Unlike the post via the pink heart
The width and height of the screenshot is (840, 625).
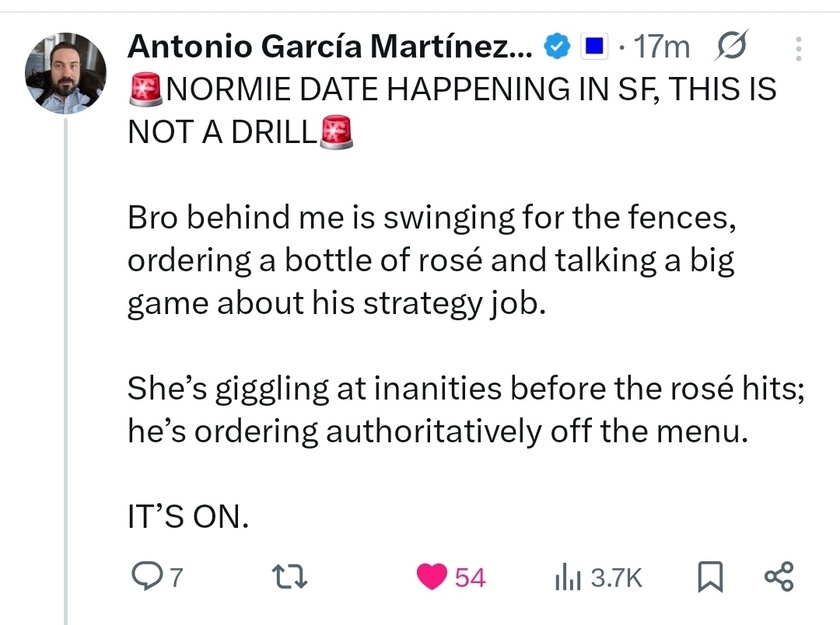[x=431, y=576]
